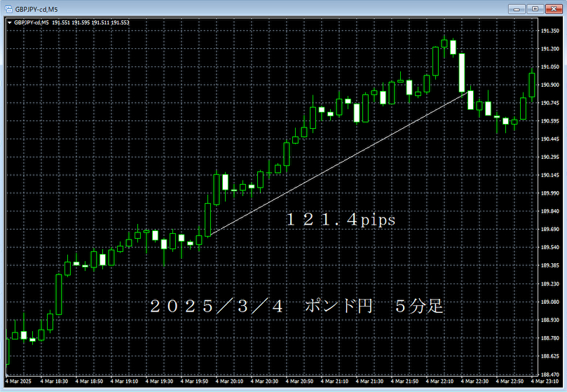Click the 4 Mar 20:50 time label
The height and width of the screenshot is (392, 567).
pyautogui.click(x=299, y=381)
